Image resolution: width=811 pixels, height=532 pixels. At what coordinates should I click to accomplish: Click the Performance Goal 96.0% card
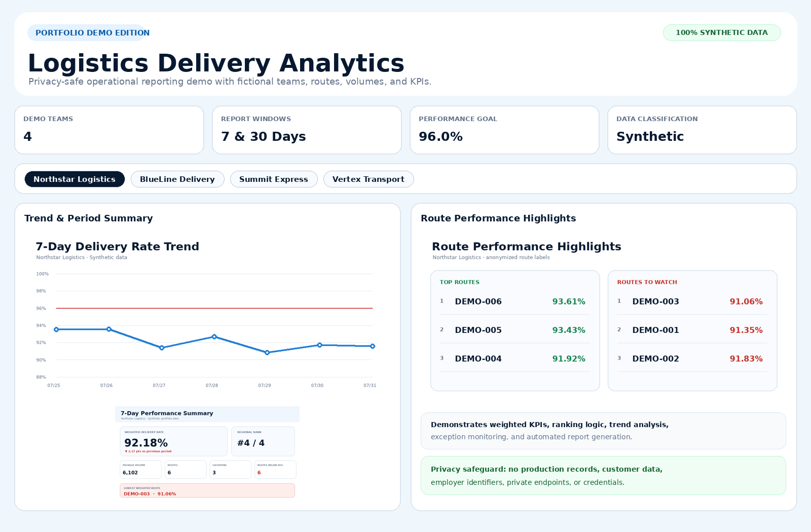[504, 130]
